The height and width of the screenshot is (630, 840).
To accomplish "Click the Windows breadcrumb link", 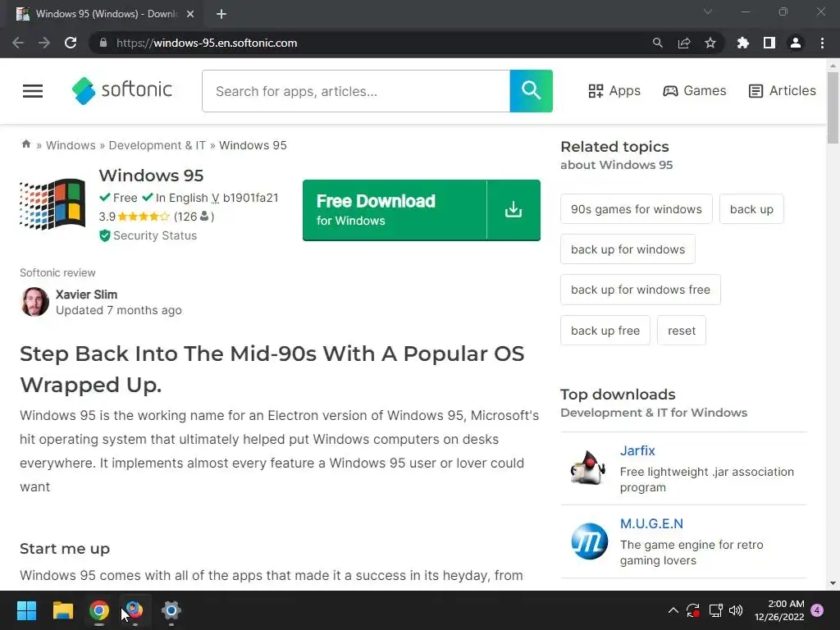I will [x=71, y=145].
